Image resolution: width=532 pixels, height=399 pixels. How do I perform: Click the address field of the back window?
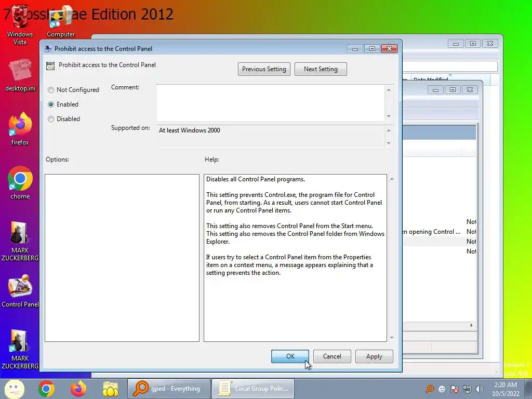450,66
